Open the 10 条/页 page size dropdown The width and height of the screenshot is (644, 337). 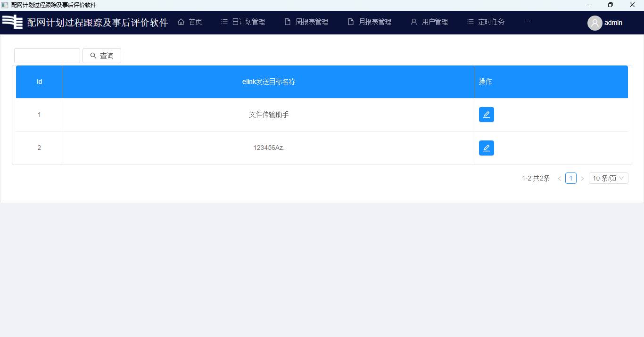(608, 178)
